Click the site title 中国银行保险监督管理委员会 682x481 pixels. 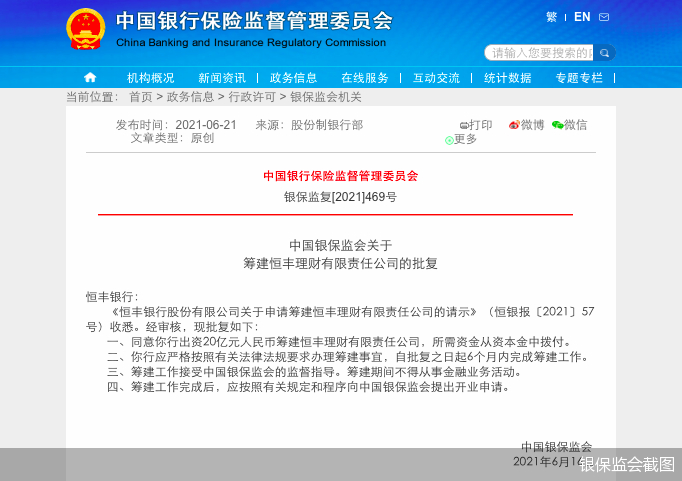254,21
